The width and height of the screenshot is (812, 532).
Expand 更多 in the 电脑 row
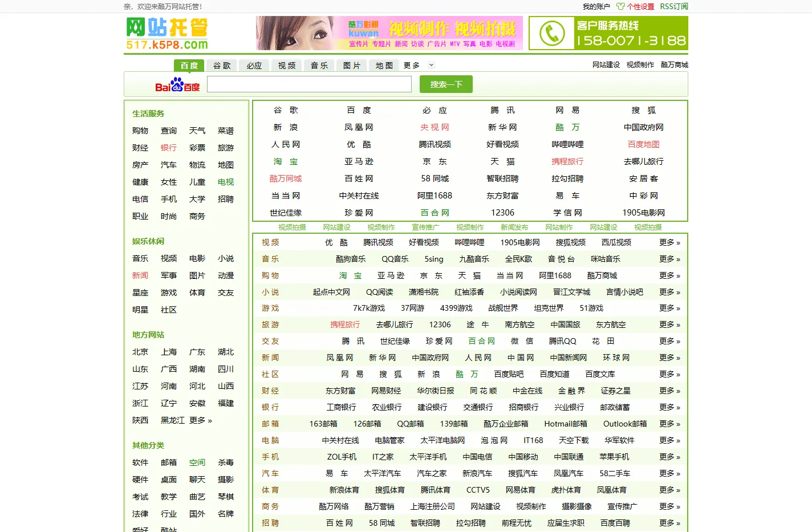670,440
